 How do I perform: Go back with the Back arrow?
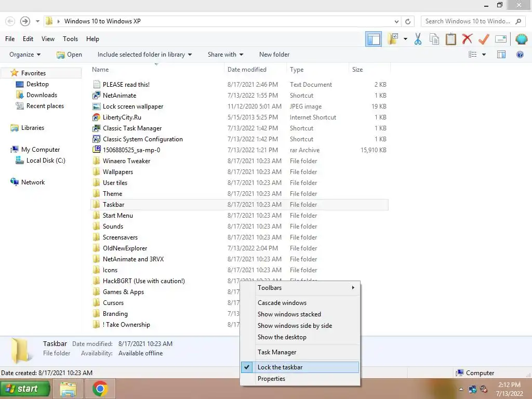[x=10, y=21]
